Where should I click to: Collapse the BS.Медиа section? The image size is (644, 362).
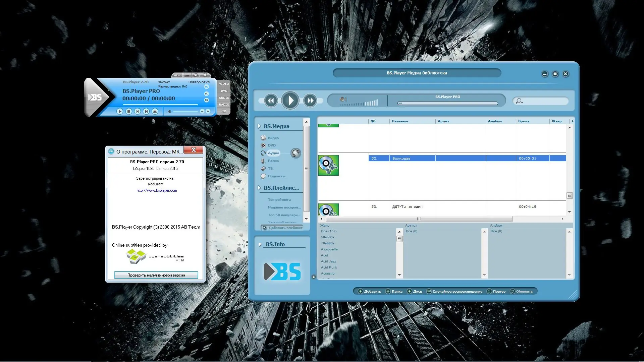[259, 126]
